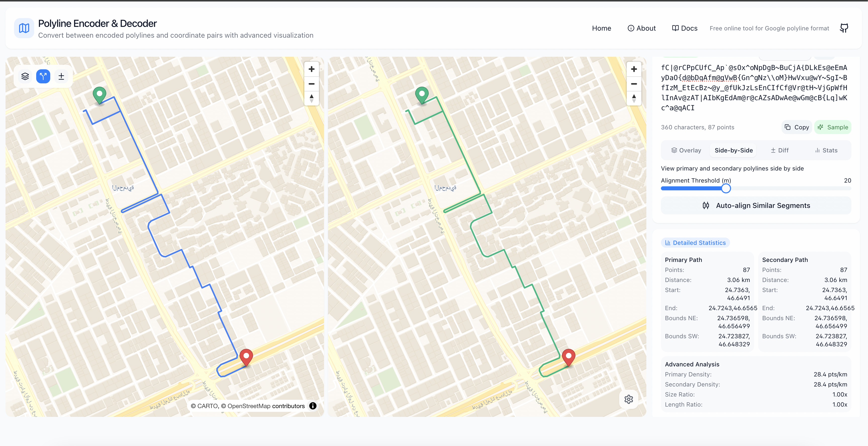Expand map attribution info icon
The width and height of the screenshot is (868, 446).
click(x=313, y=406)
